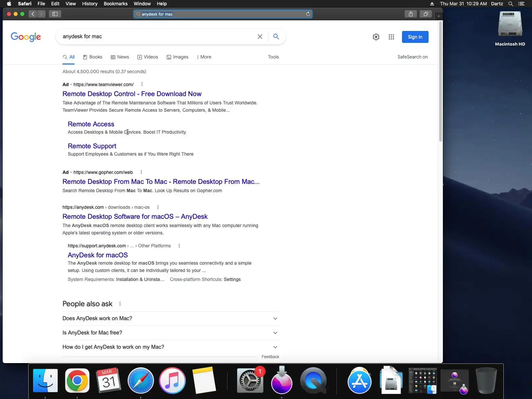Open Calendar from the Dock
The height and width of the screenshot is (399, 532).
[109, 381]
